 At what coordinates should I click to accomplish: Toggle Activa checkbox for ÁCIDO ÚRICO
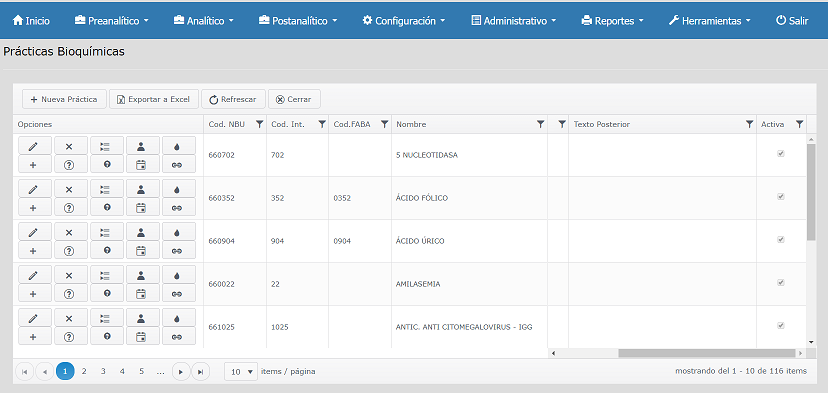(780, 240)
